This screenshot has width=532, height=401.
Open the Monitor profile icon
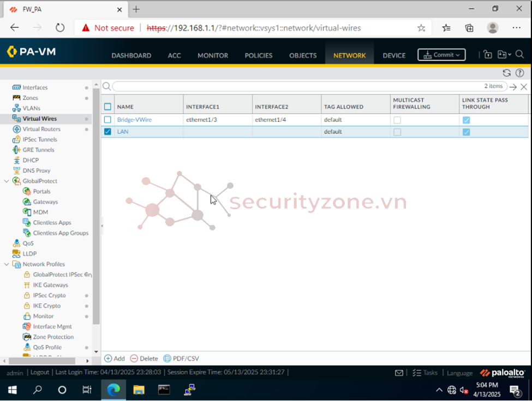(27, 316)
